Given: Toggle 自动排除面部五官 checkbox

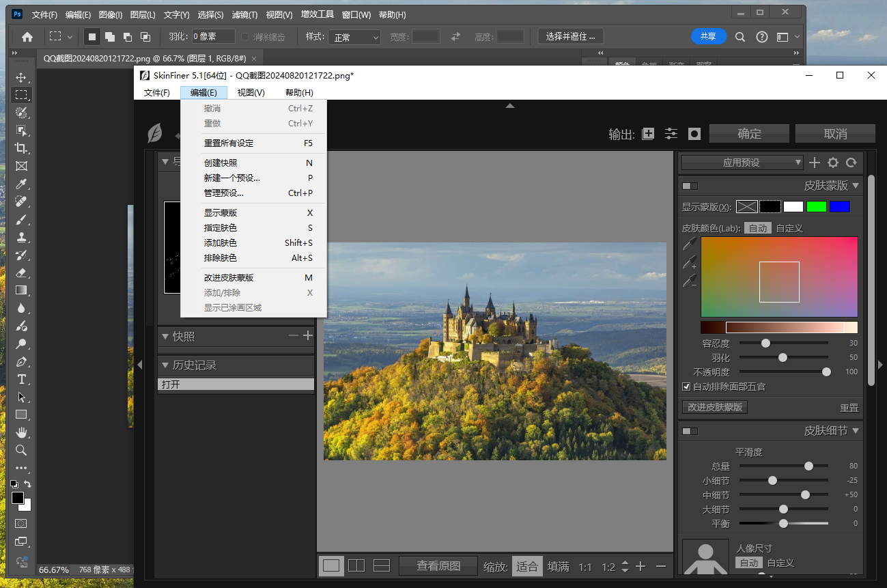Looking at the screenshot, I should click(686, 387).
